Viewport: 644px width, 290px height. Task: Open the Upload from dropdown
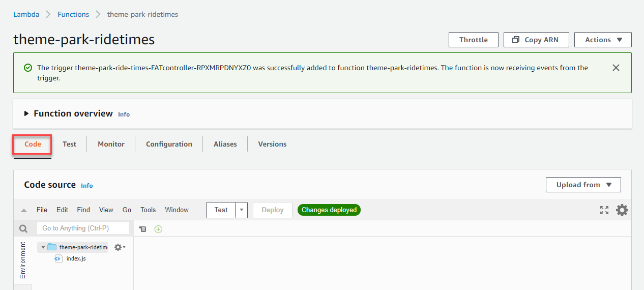coord(583,185)
